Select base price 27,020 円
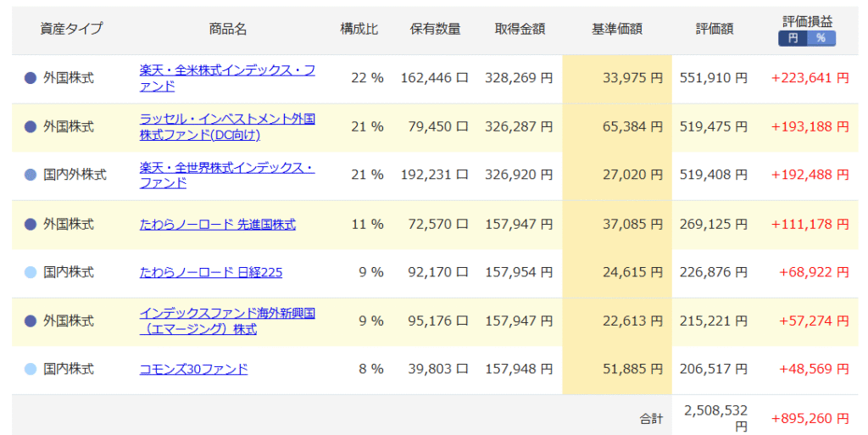 (632, 175)
